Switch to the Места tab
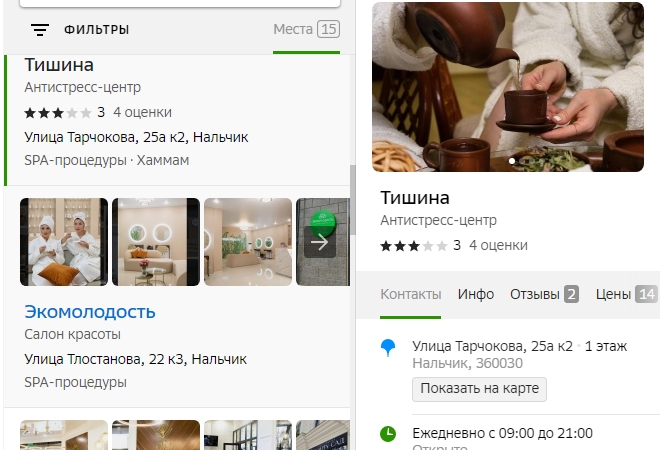The height and width of the screenshot is (450, 660). (x=306, y=29)
